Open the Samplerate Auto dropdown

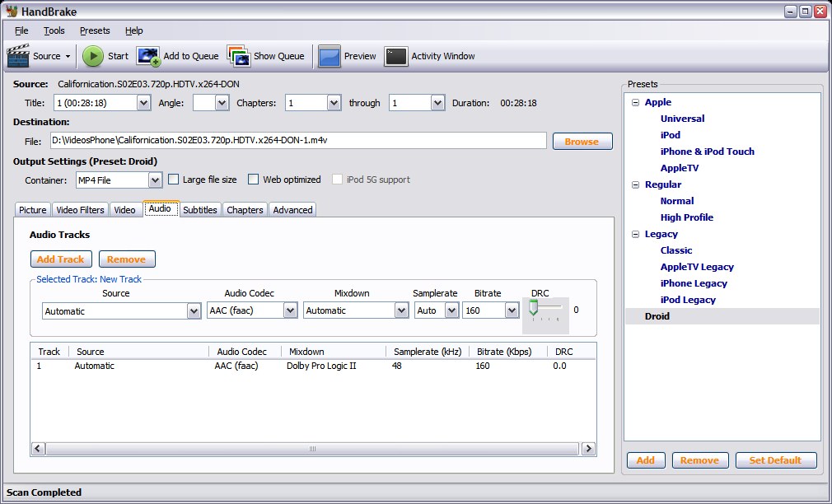click(451, 310)
